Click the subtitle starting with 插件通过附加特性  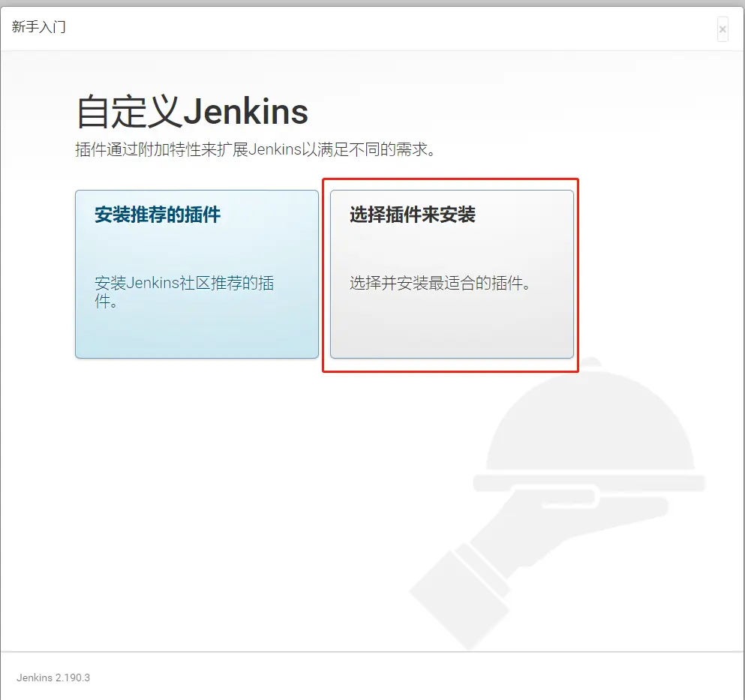point(256,149)
